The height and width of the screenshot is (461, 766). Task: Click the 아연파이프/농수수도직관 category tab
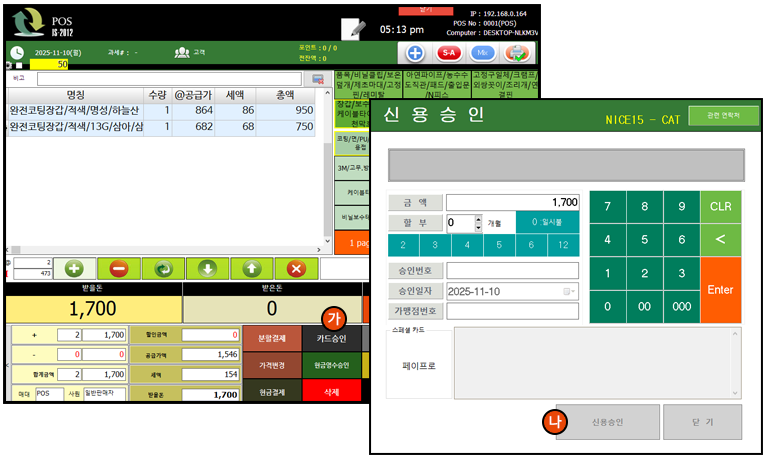tap(437, 84)
